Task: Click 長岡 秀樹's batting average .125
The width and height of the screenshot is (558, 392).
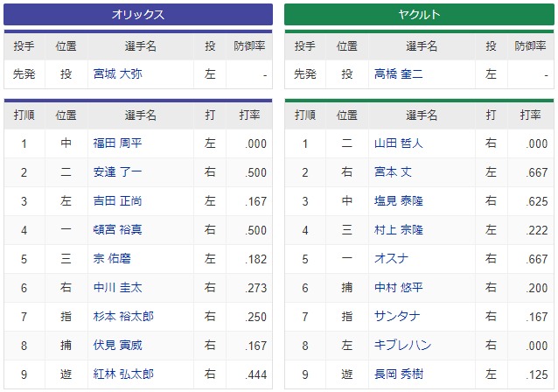Action: pos(537,374)
